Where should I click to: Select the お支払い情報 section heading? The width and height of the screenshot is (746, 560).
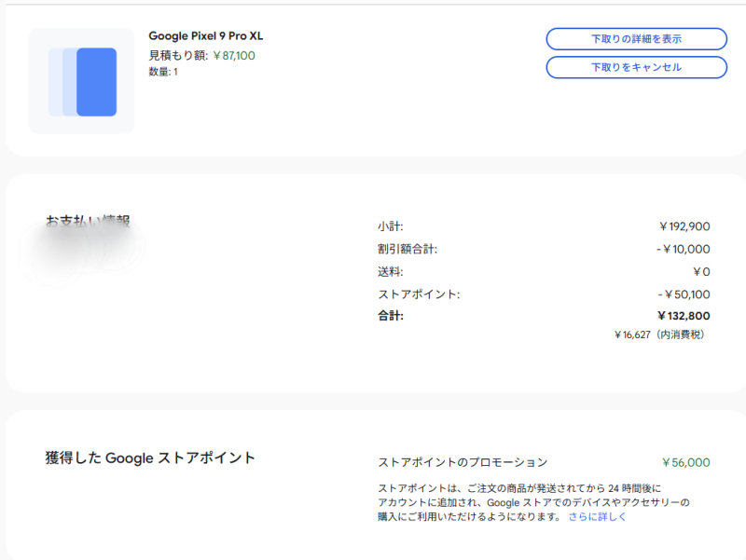88,222
